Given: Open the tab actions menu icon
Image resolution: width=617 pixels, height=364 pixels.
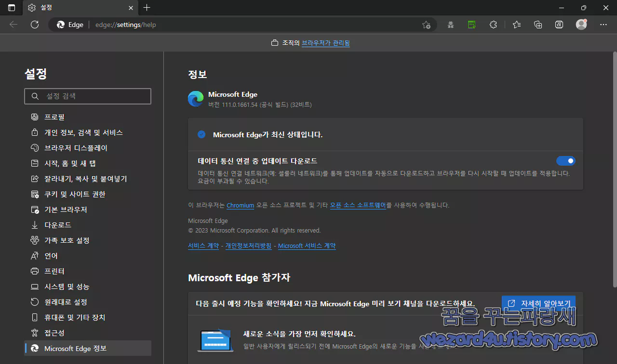Looking at the screenshot, I should tap(12, 8).
